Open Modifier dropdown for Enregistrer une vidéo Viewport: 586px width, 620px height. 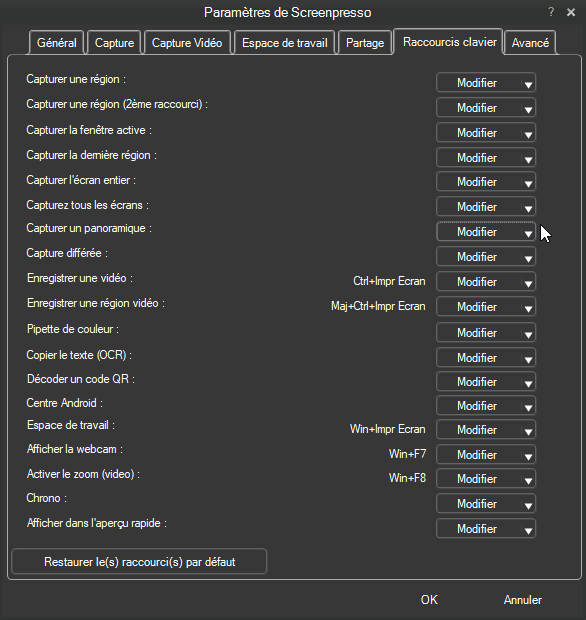tap(486, 282)
